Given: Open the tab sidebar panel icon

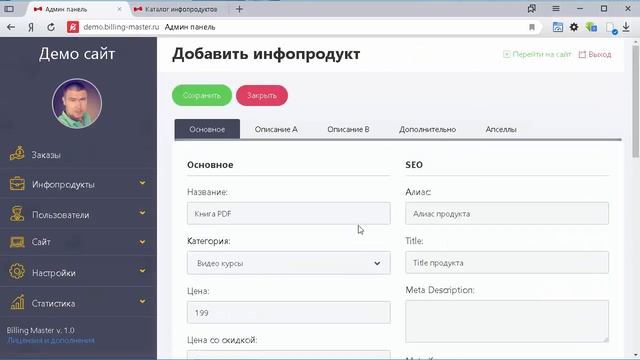Looking at the screenshot, I should coord(9,9).
